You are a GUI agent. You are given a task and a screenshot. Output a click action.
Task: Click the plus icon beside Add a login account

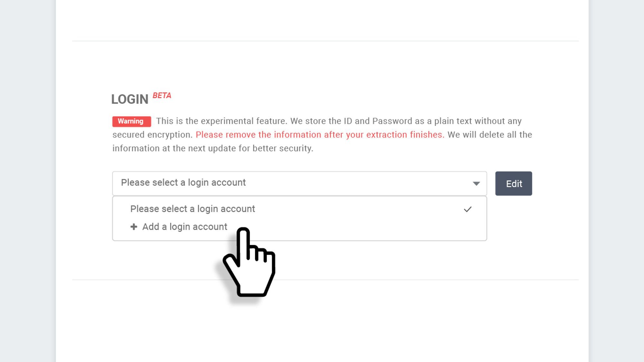134,227
